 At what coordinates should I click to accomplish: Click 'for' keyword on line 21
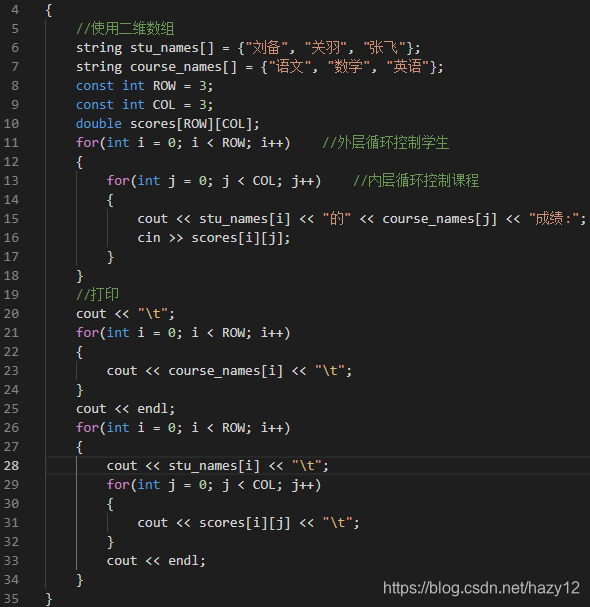pyautogui.click(x=87, y=333)
